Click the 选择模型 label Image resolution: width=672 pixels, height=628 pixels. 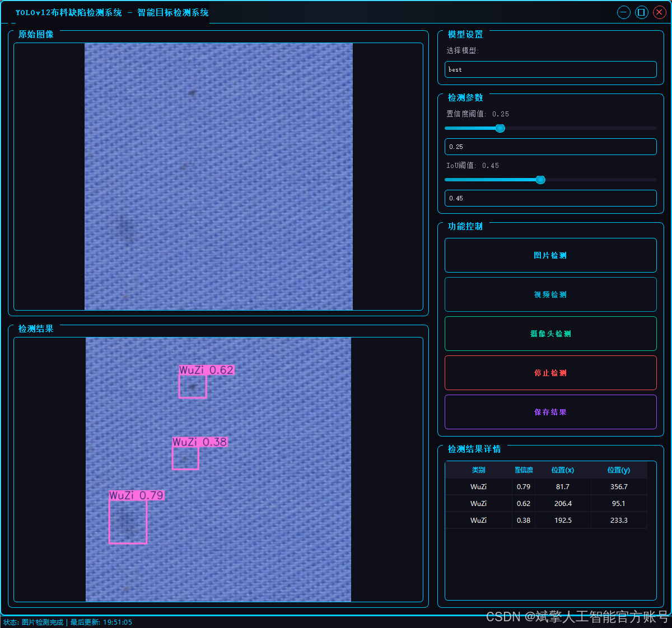tap(463, 50)
